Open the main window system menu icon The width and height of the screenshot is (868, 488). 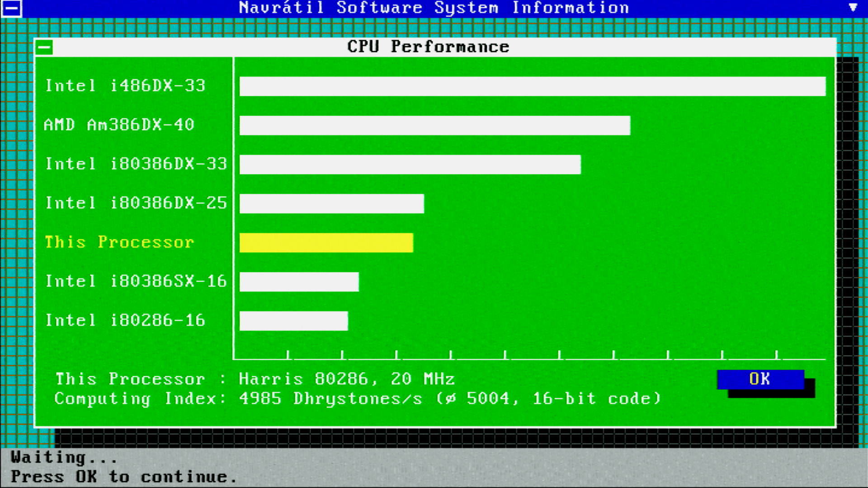11,8
